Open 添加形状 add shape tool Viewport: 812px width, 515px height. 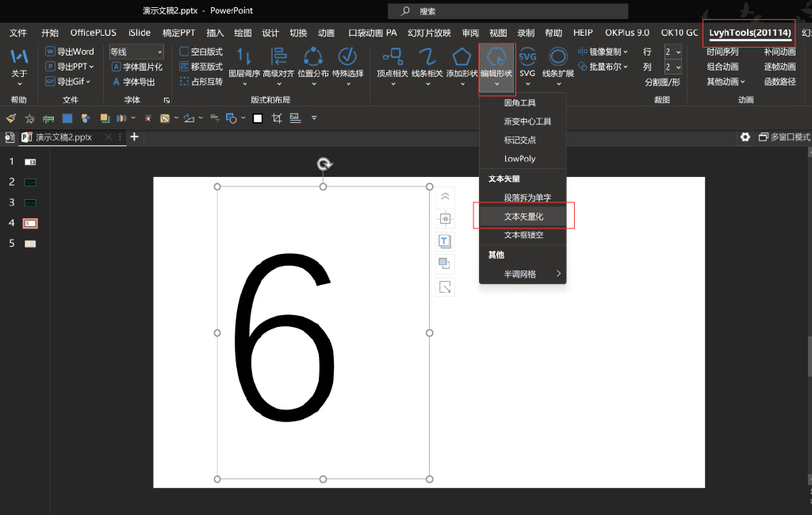(462, 67)
